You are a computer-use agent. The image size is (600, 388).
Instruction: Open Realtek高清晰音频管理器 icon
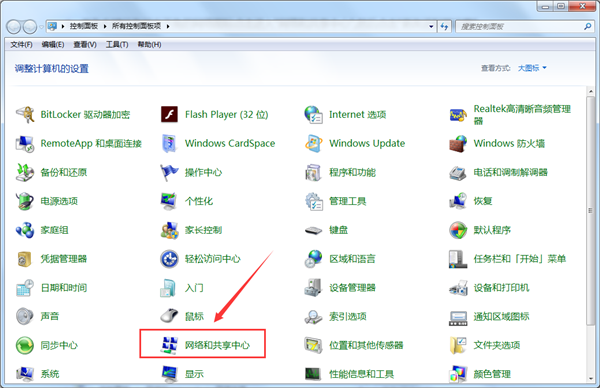(458, 114)
